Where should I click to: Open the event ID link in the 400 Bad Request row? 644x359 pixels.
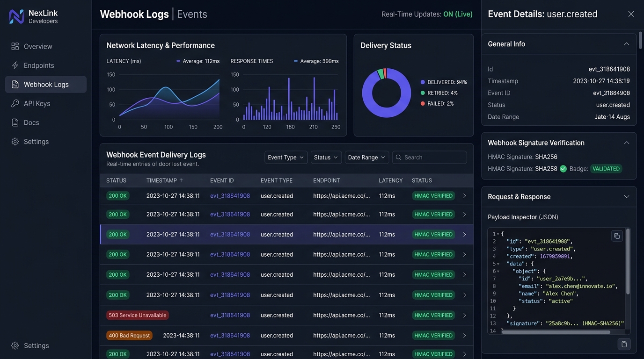click(x=230, y=335)
